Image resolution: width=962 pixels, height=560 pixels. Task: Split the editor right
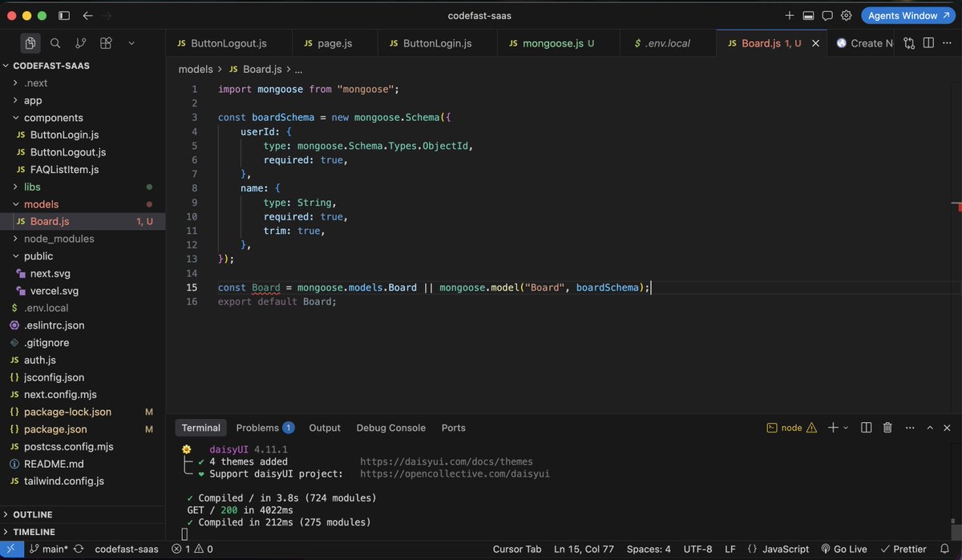928,43
